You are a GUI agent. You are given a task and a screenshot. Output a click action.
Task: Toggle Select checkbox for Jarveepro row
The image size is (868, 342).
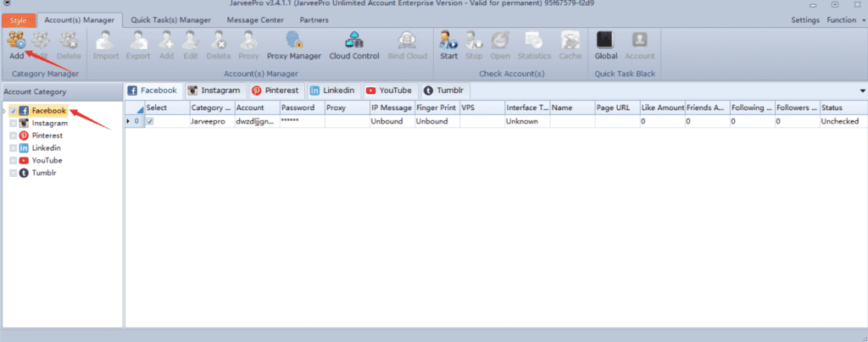pos(150,122)
